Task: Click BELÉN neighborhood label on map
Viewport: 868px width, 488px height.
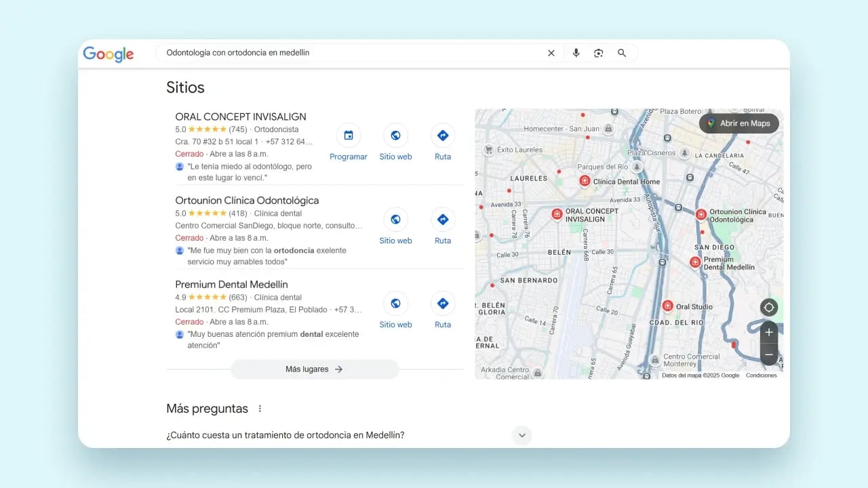Action: 559,251
